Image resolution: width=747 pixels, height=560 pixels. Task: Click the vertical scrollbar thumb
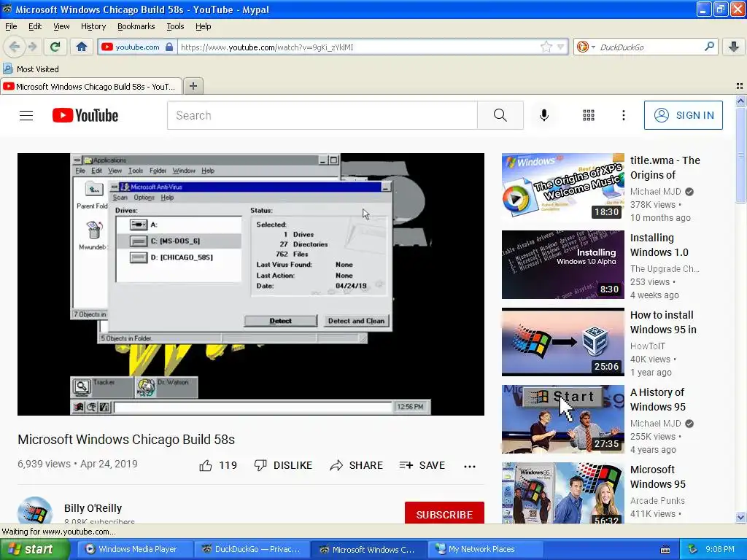(x=740, y=155)
